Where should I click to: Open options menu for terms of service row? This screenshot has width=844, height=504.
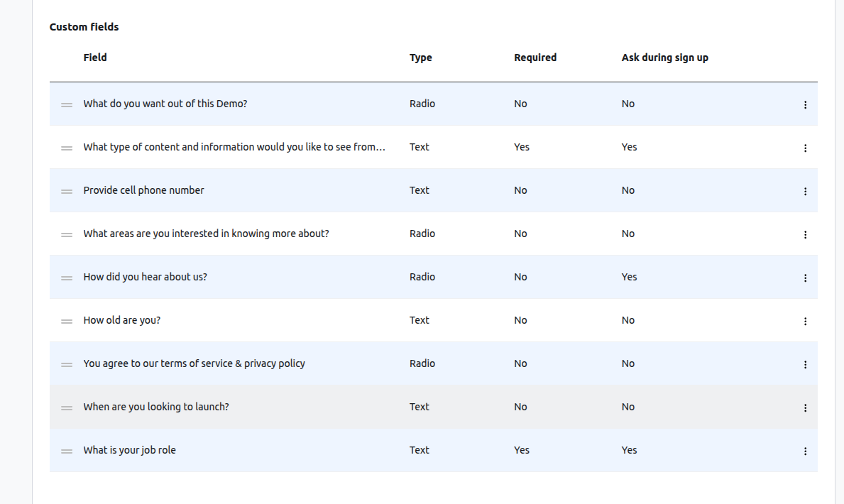(805, 365)
